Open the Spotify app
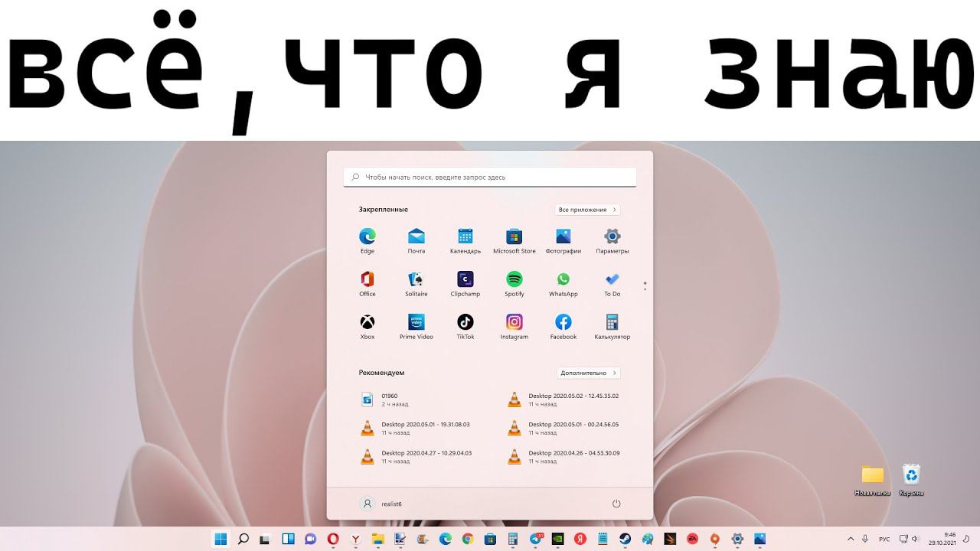The height and width of the screenshot is (551, 980). (514, 283)
